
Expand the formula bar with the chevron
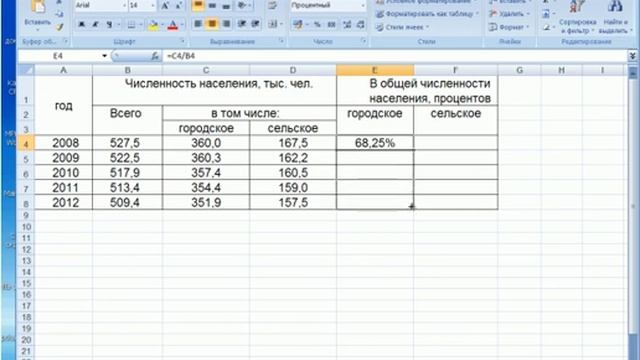tap(633, 56)
